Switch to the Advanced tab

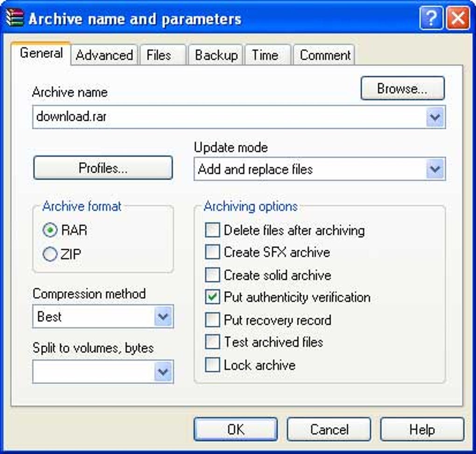point(105,55)
